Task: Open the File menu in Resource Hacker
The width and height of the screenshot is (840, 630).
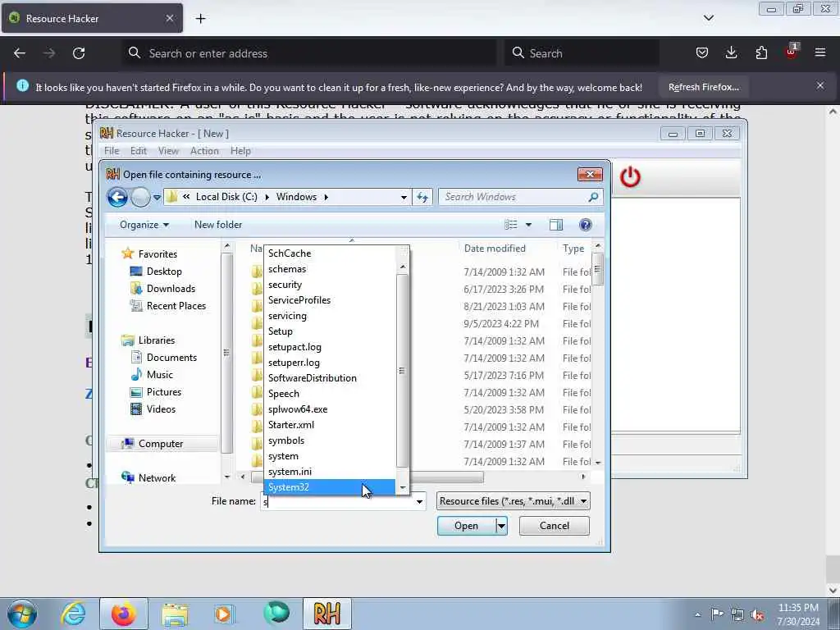Action: click(112, 151)
